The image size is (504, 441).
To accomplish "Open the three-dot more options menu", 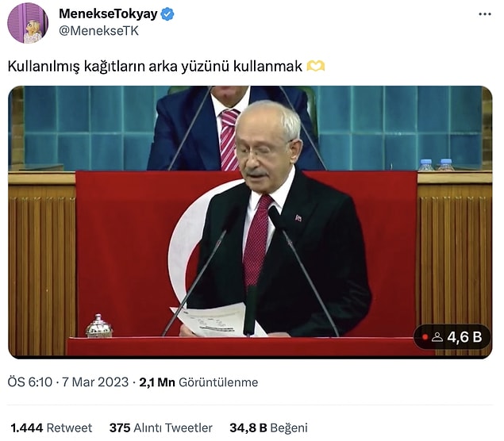I will click(x=485, y=14).
